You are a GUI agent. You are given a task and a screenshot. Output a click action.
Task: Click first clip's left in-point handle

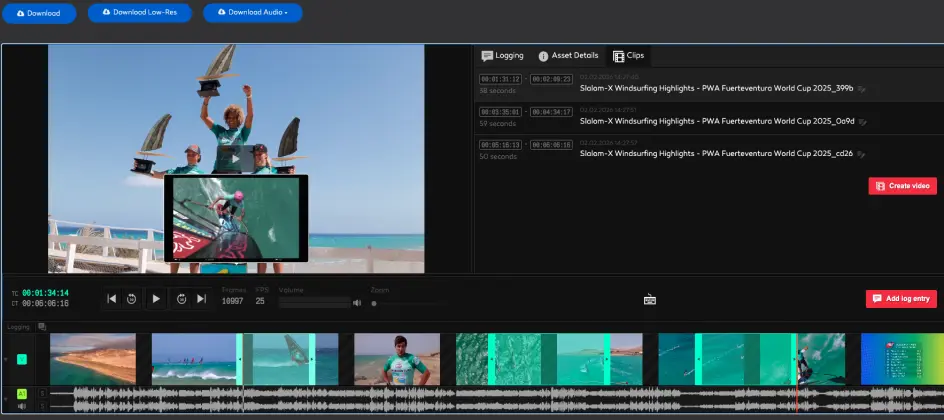pyautogui.click(x=239, y=359)
